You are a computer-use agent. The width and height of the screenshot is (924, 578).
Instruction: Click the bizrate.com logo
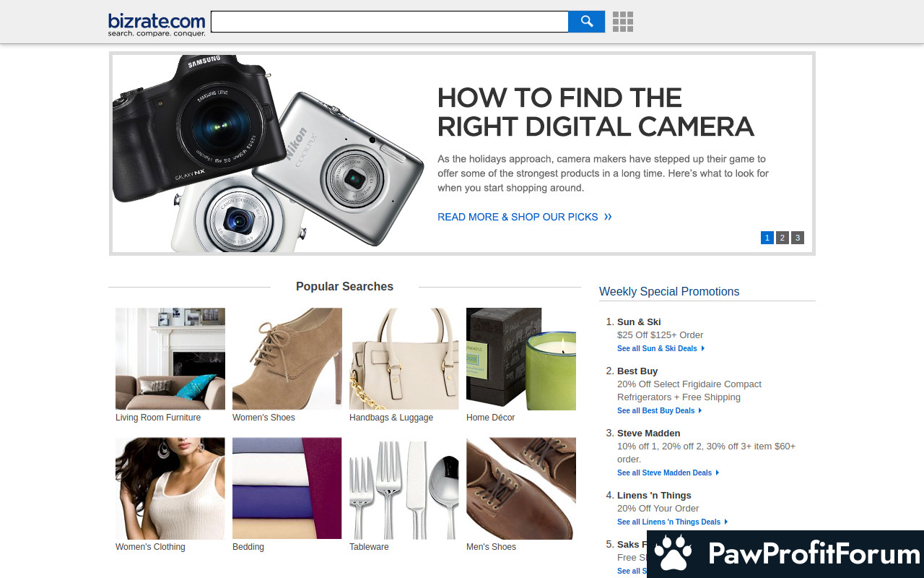click(157, 24)
